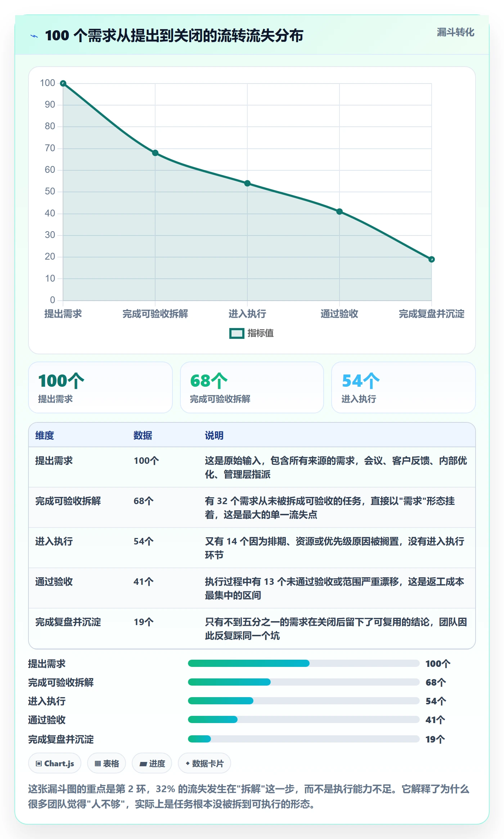Click the 100个 value next to progress bar

(438, 664)
